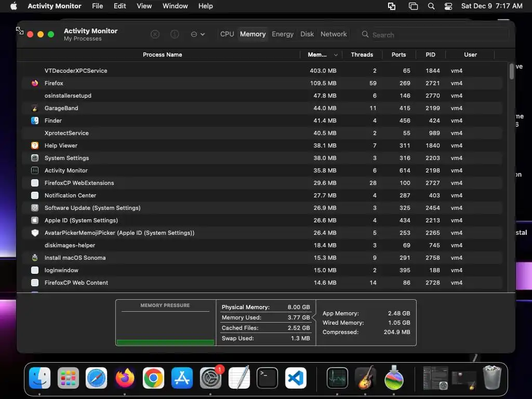Open the Help menu
This screenshot has width=532, height=399.
click(x=206, y=6)
